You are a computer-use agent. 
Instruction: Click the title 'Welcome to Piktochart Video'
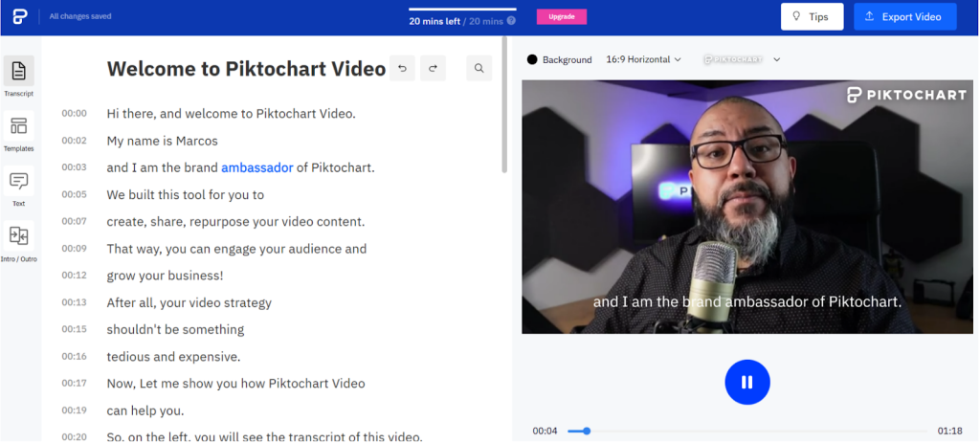point(246,69)
